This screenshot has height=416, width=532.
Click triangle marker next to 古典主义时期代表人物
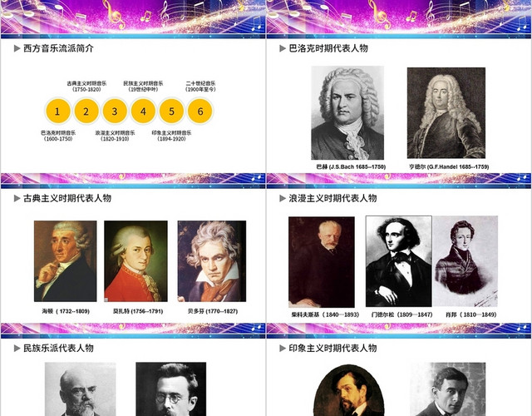pyautogui.click(x=17, y=198)
